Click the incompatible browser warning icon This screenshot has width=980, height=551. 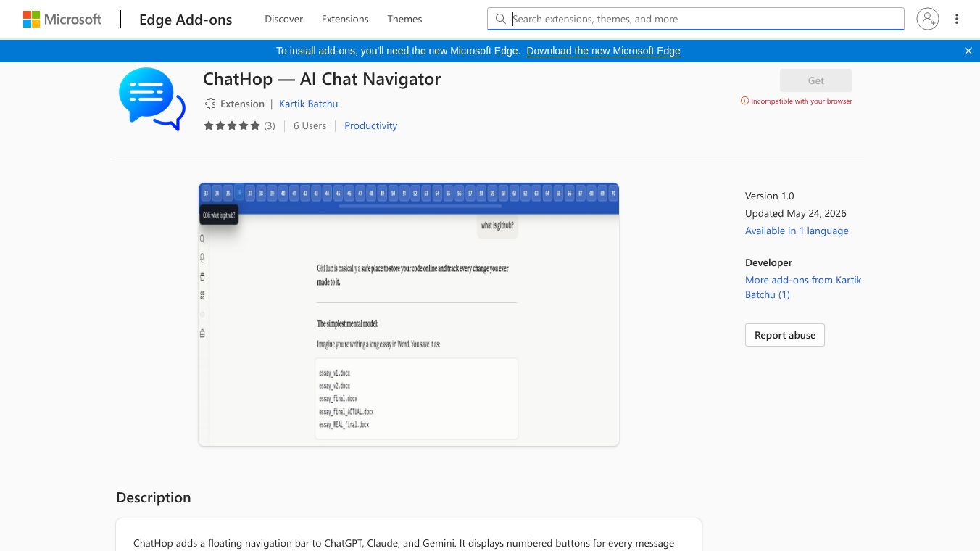744,101
